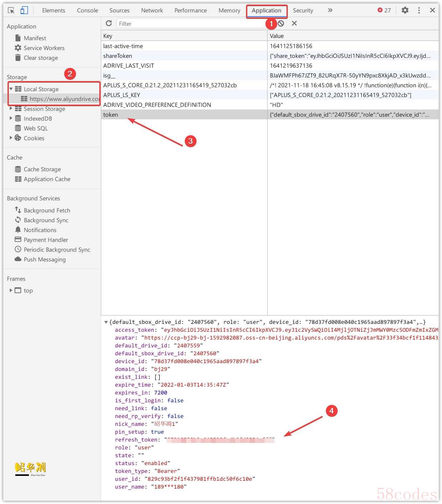The width and height of the screenshot is (442, 504).
Task: Select the aliyundrive origin under Local Storage
Action: 64,99
